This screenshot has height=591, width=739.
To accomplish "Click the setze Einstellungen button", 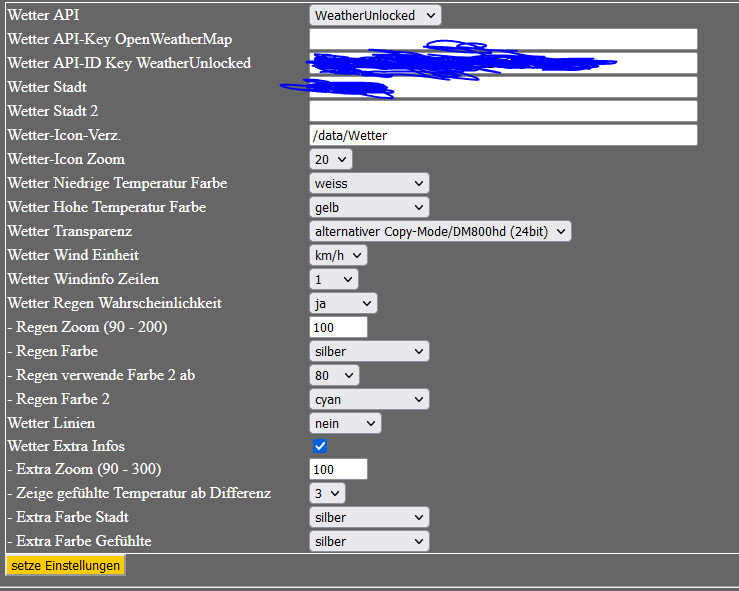I will click(x=66, y=566).
